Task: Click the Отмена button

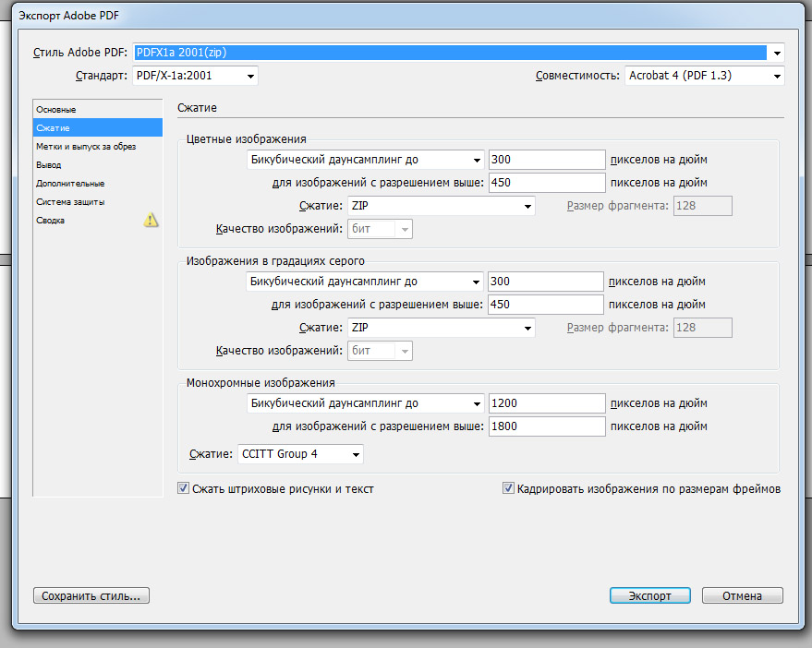Action: (x=742, y=595)
